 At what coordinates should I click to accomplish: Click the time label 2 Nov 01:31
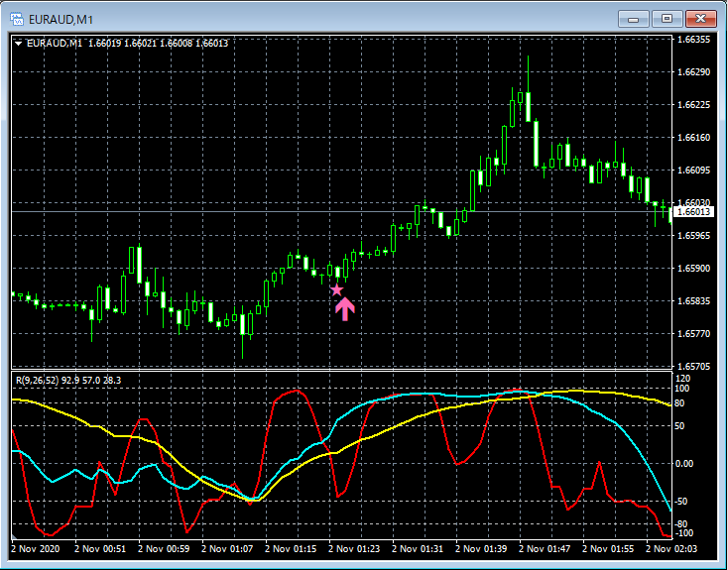418,548
